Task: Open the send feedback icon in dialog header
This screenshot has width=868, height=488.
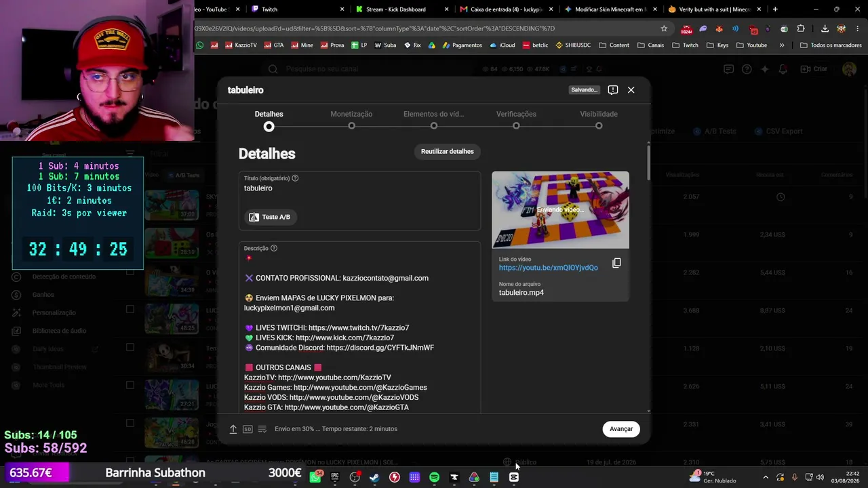Action: [613, 89]
